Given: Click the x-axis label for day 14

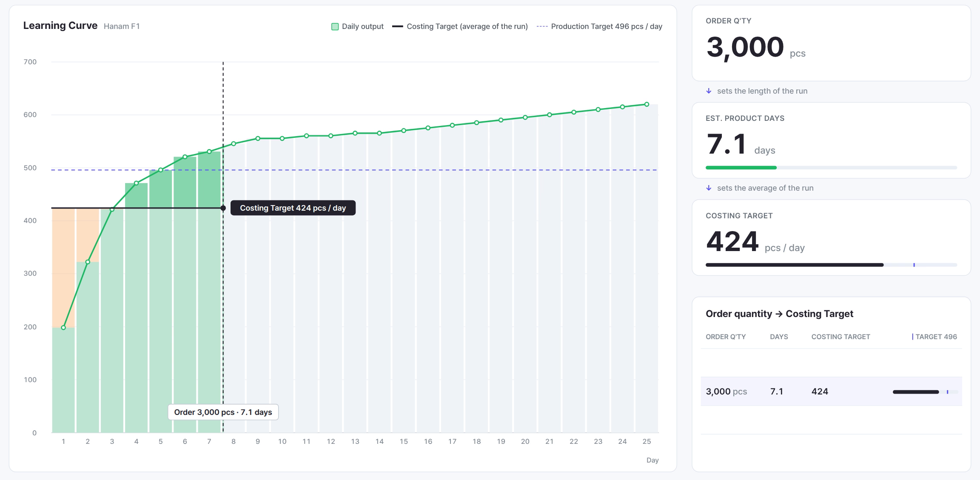Looking at the screenshot, I should coord(379,441).
